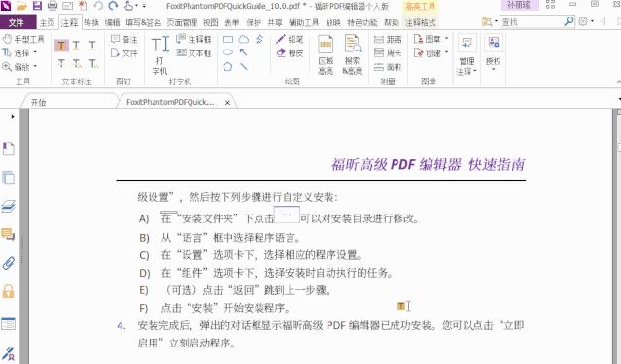Open the 文件 menu
The image size is (621, 364).
pyautogui.click(x=17, y=22)
